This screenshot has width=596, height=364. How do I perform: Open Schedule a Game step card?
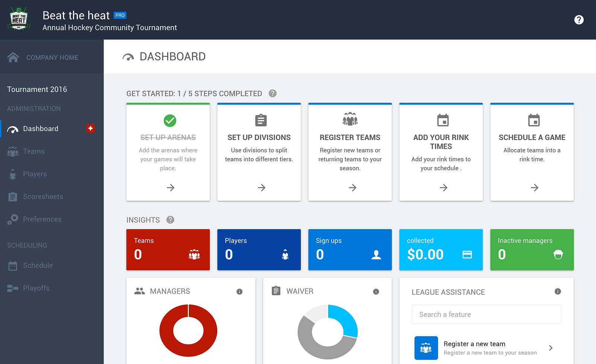tap(532, 152)
